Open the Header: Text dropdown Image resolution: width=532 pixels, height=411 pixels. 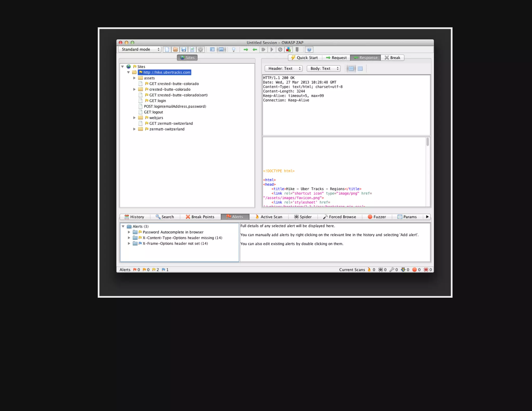[x=283, y=69]
